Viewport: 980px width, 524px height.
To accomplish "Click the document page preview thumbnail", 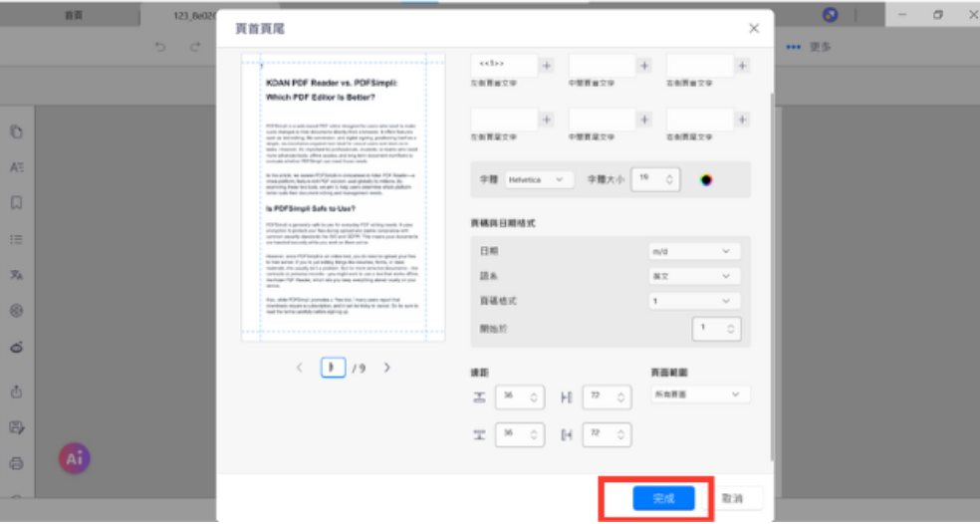I will tap(344, 197).
